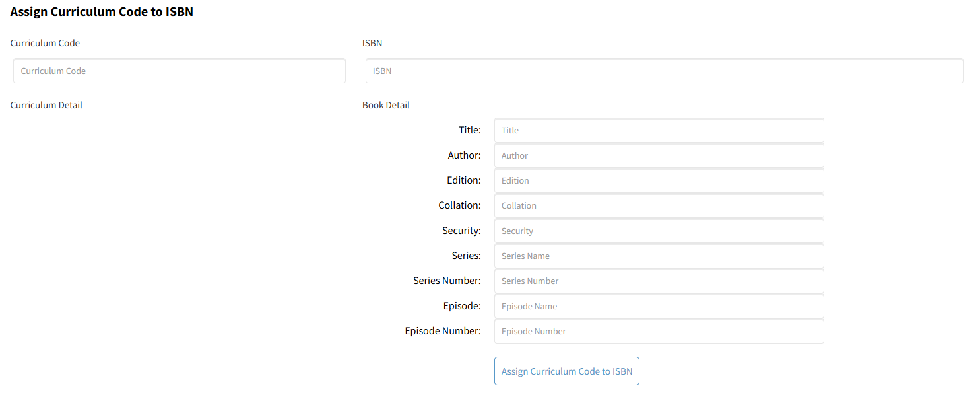
Task: Click the 'Security:' field label
Action: coord(462,231)
